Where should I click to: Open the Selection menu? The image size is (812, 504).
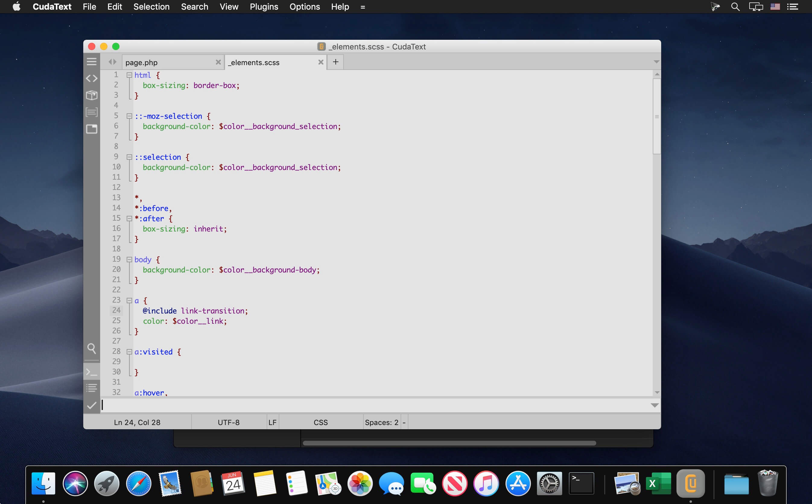151,7
